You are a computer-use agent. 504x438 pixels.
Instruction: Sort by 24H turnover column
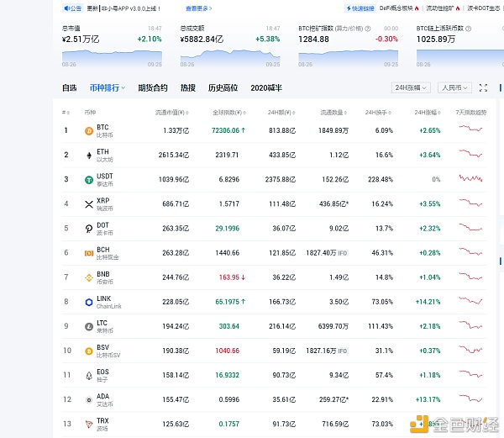(378, 113)
